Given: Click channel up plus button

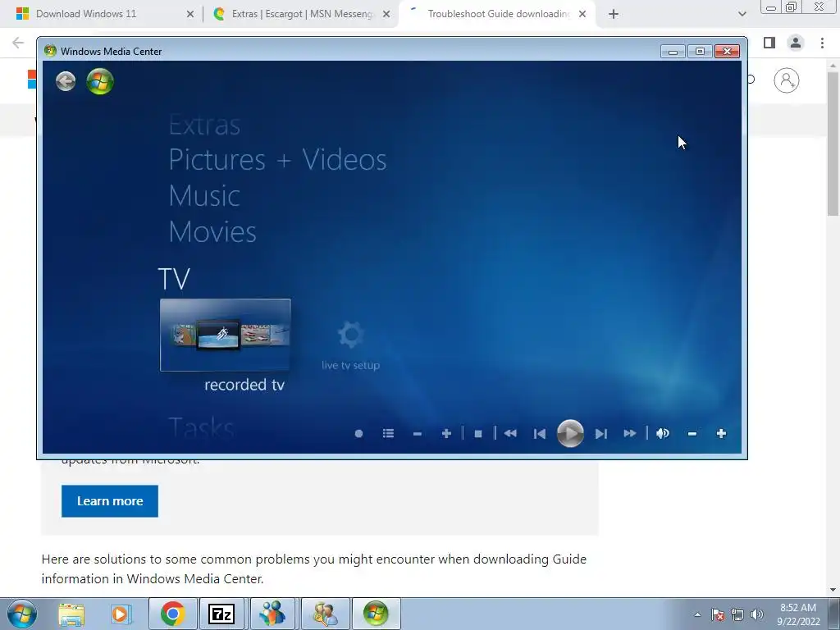Looking at the screenshot, I should (446, 433).
